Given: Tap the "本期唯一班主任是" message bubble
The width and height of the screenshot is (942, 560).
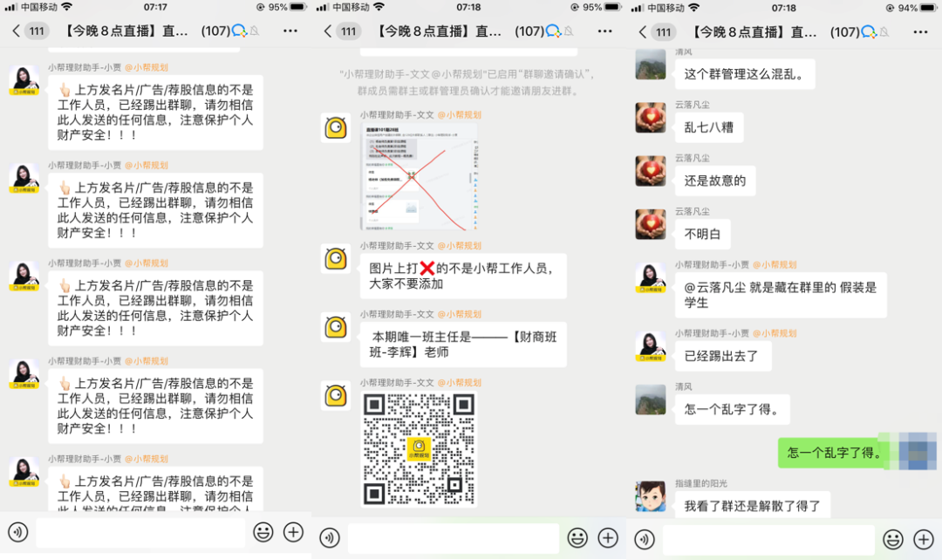Looking at the screenshot, I should [x=462, y=345].
